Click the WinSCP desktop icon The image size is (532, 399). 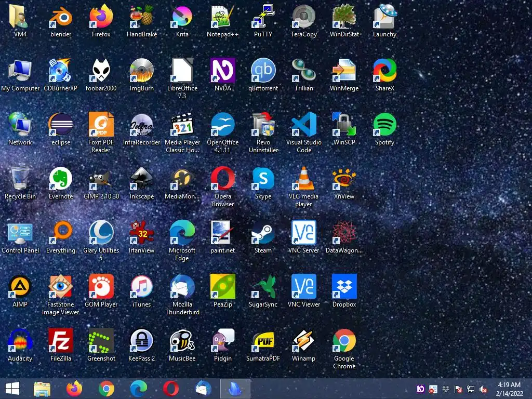click(x=344, y=125)
